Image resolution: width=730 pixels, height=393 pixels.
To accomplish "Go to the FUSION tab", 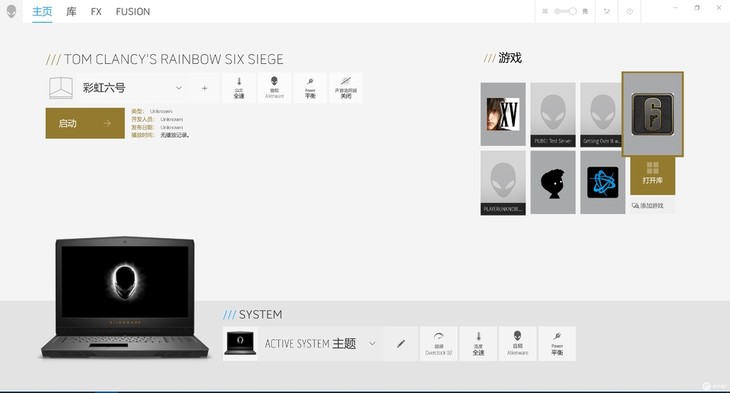I will pyautogui.click(x=133, y=12).
